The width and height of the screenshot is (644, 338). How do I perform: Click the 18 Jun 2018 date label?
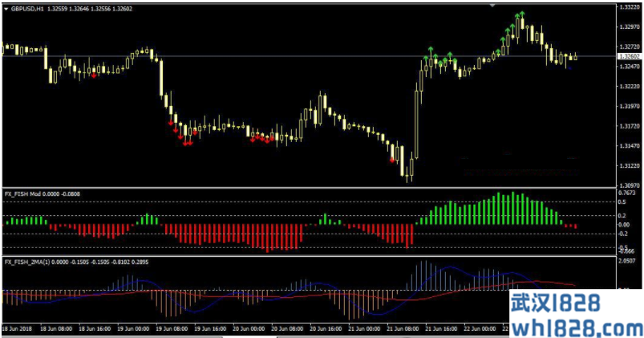coord(19,329)
